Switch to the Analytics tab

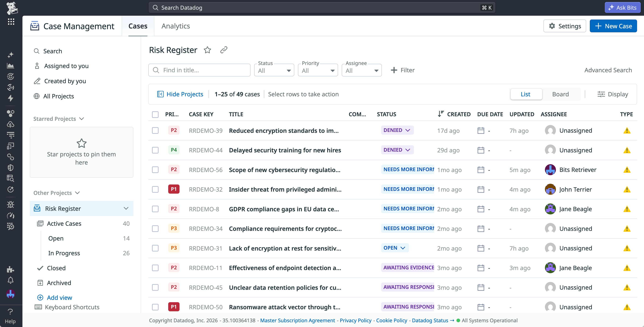176,26
